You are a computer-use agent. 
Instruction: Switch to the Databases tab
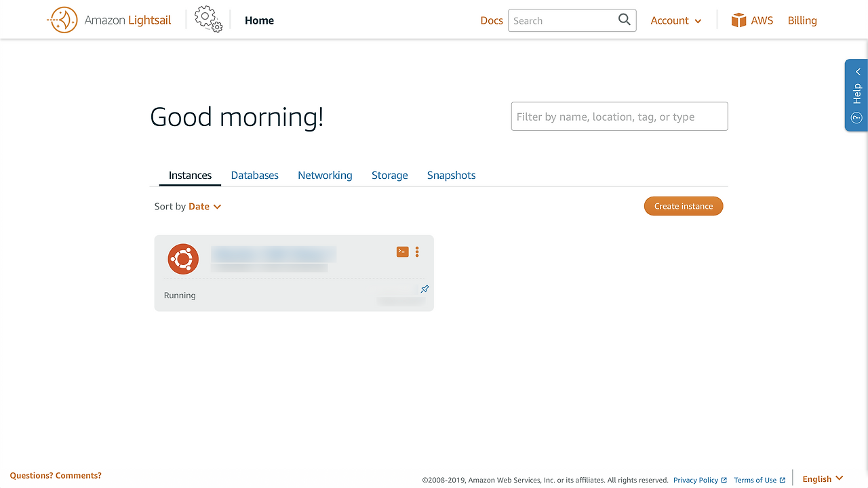pyautogui.click(x=255, y=175)
